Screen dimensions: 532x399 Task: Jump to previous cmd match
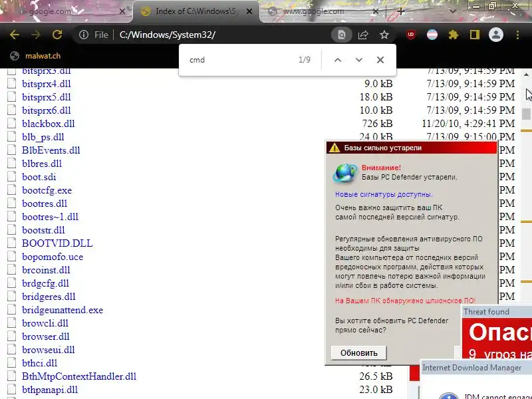[338, 60]
